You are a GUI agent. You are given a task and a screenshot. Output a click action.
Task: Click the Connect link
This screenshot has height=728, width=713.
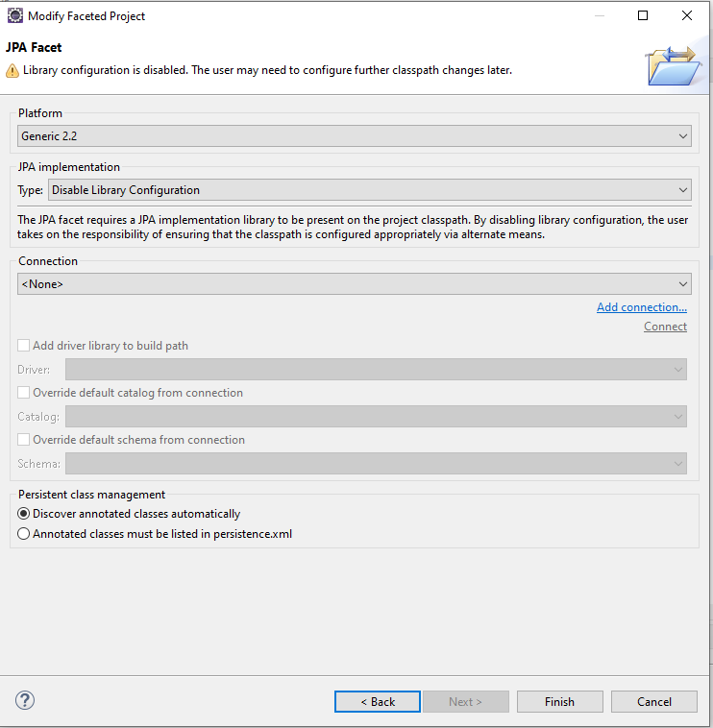coord(665,327)
